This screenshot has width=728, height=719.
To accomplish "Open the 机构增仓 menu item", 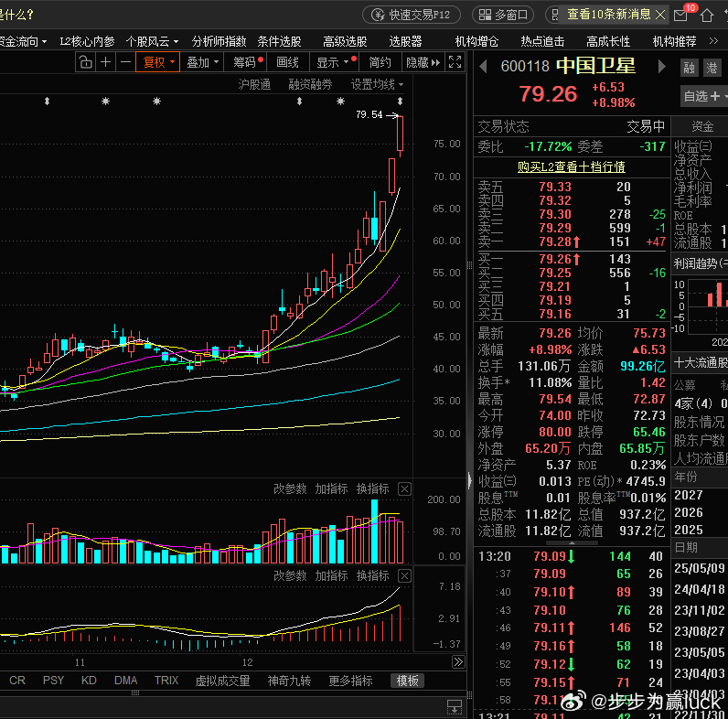I will point(476,42).
